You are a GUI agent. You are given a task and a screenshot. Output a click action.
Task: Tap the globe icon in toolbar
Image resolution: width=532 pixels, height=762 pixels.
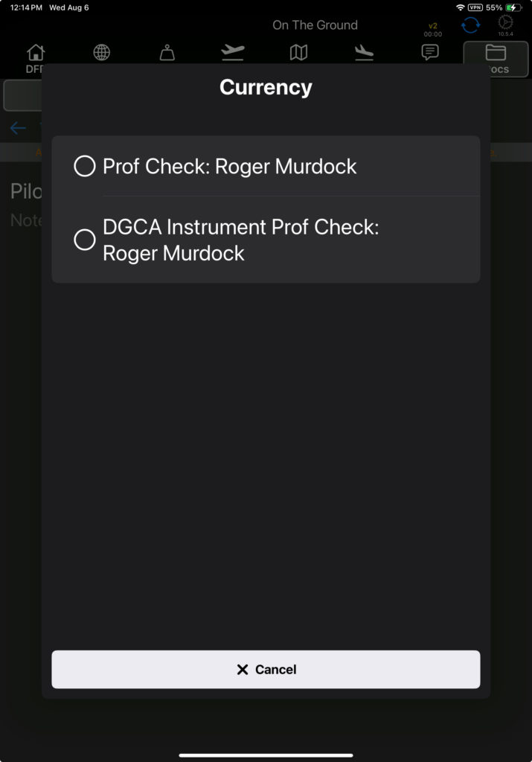coord(101,53)
